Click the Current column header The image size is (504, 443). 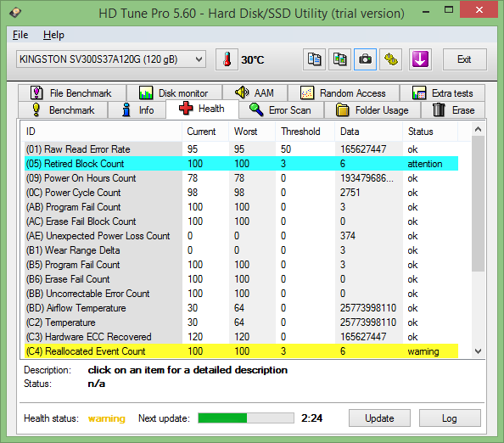(x=205, y=132)
